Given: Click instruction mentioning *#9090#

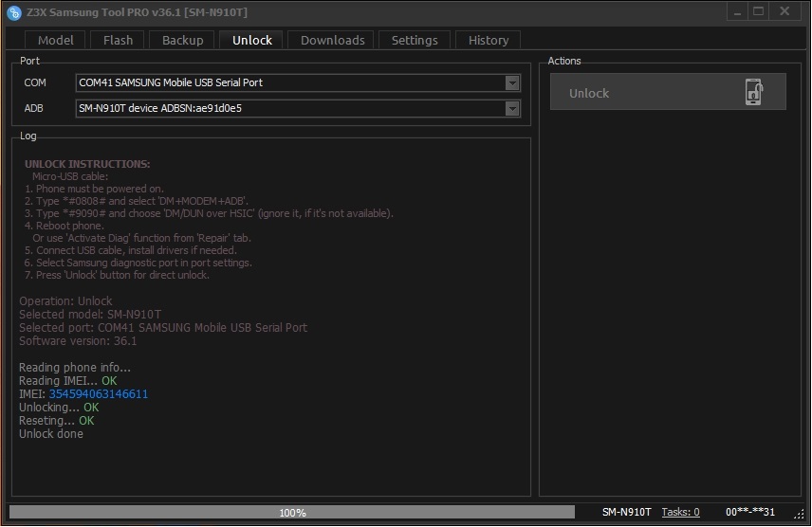Looking at the screenshot, I should (209, 213).
